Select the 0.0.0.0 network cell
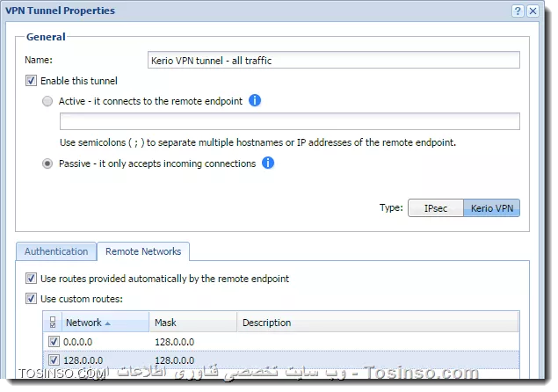The height and width of the screenshot is (392, 558). (x=77, y=342)
